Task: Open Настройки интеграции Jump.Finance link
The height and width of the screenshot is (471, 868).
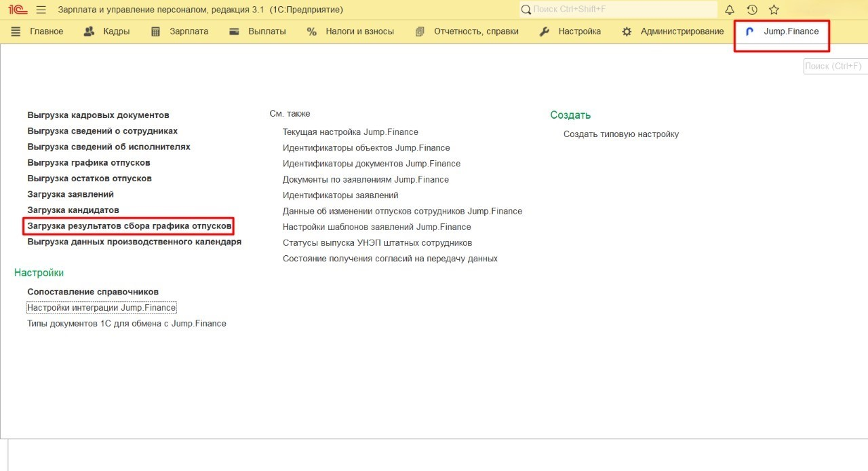Action: coord(102,308)
